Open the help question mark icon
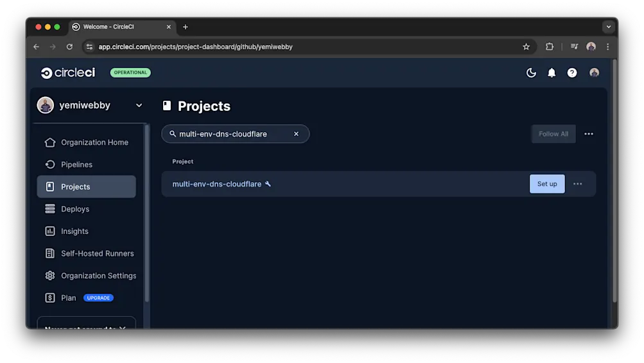644x363 pixels. pyautogui.click(x=571, y=72)
